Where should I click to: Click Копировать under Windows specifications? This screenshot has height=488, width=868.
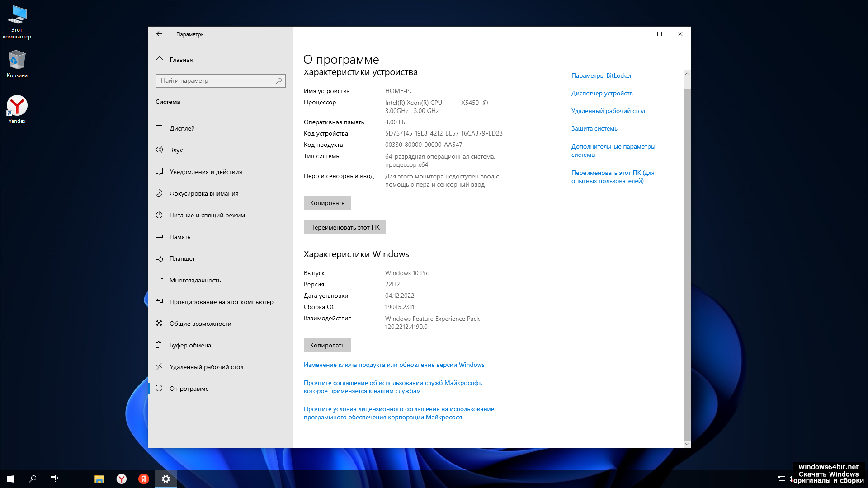tap(327, 345)
